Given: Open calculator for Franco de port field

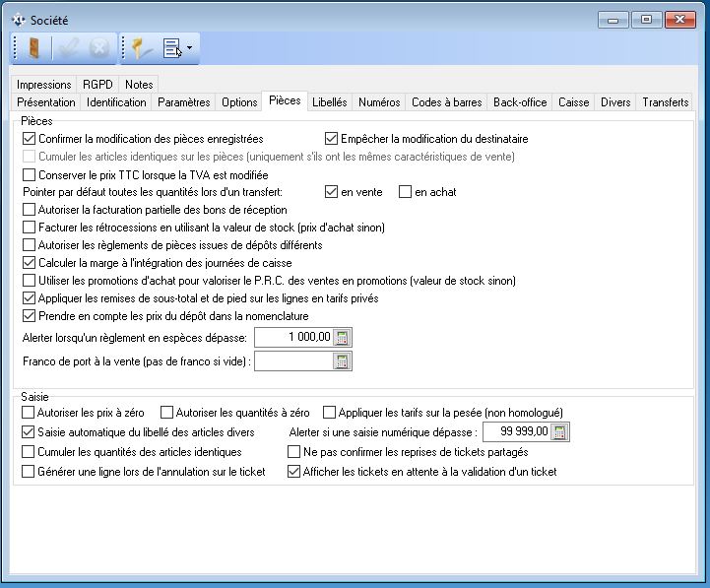Looking at the screenshot, I should pyautogui.click(x=342, y=361).
